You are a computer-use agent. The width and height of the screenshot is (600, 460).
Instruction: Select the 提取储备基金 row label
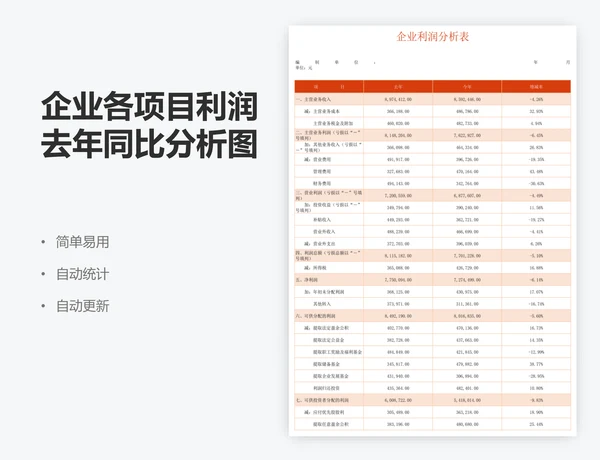[x=326, y=364]
